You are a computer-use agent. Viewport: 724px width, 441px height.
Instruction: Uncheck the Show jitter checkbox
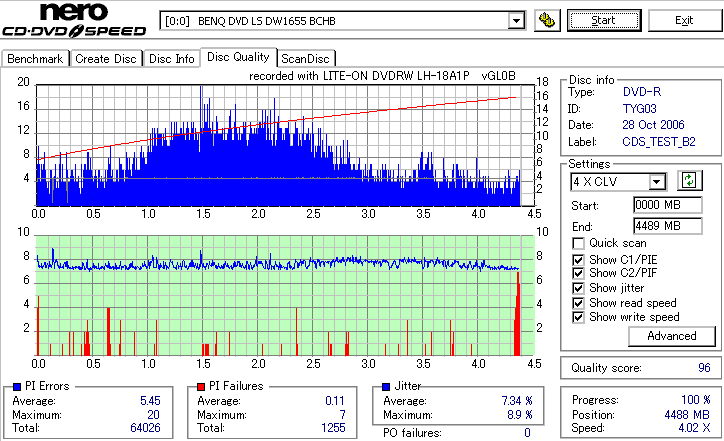(578, 288)
